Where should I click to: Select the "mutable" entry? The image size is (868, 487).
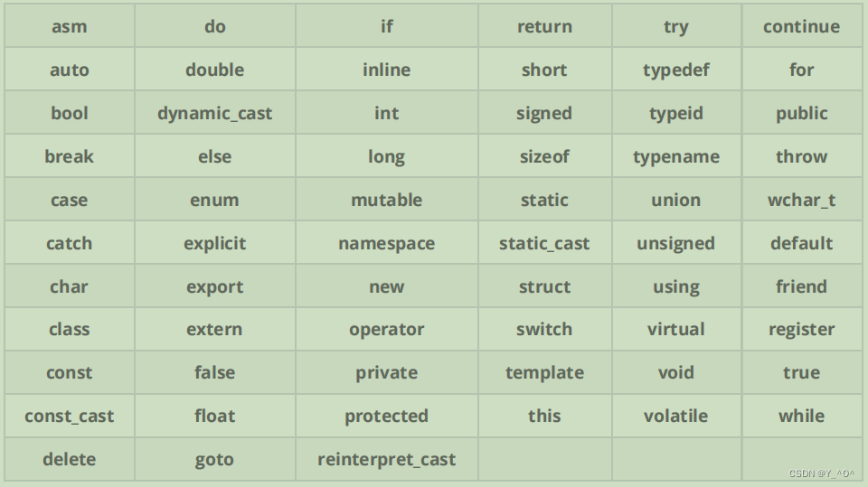tap(386, 200)
